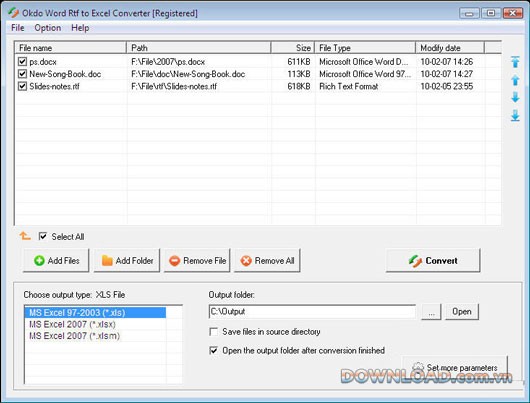
Task: Move selected file down one position
Action: point(515,97)
